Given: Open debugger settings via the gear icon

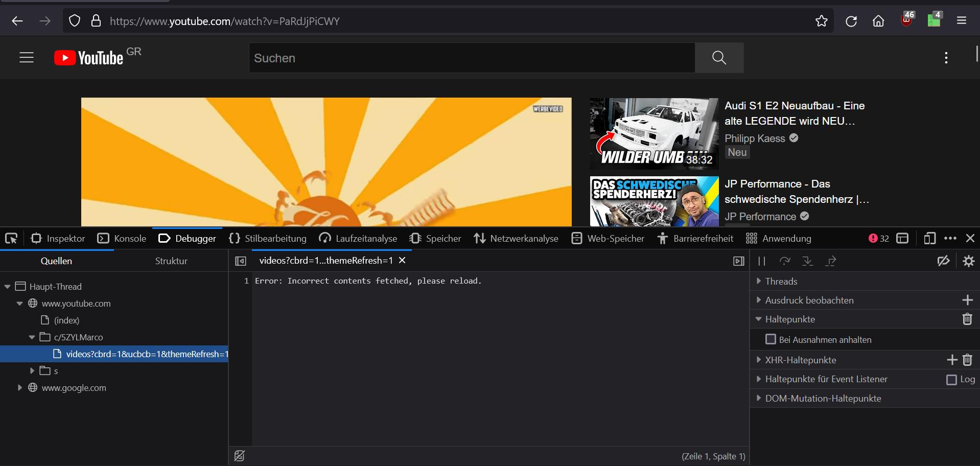Looking at the screenshot, I should tap(969, 261).
